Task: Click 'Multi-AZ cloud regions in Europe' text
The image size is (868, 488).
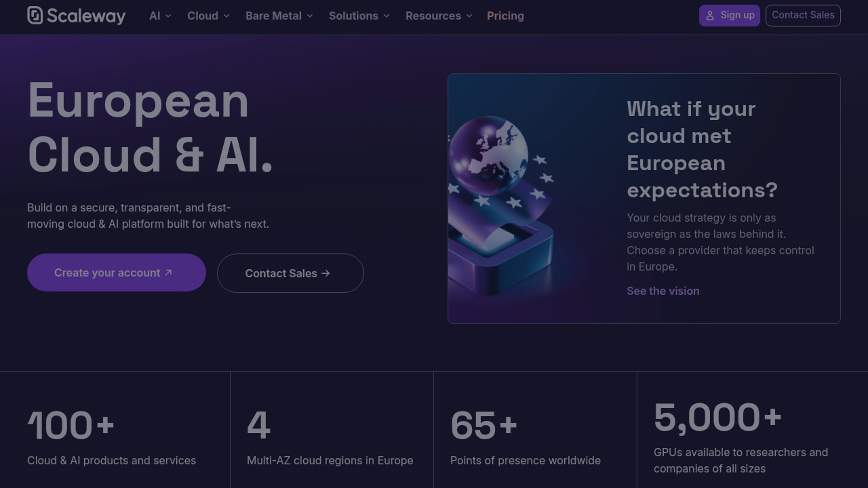Action: [x=330, y=460]
